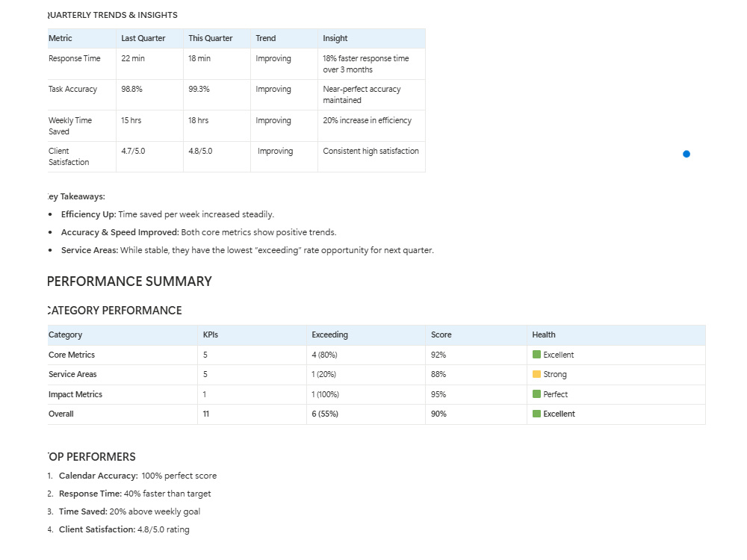Select 'Time Saved:' list item
Screen dimensions: 747x560
click(x=129, y=511)
